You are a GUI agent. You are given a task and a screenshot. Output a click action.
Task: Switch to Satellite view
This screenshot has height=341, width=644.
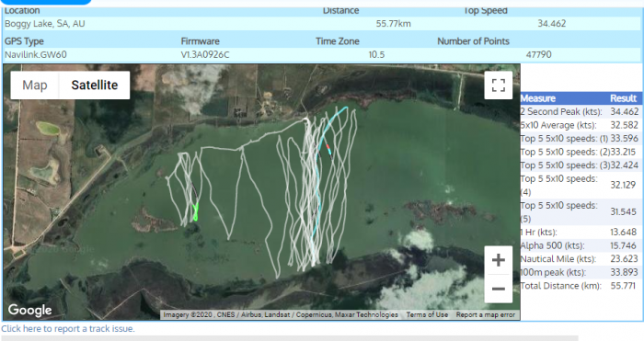(x=95, y=85)
